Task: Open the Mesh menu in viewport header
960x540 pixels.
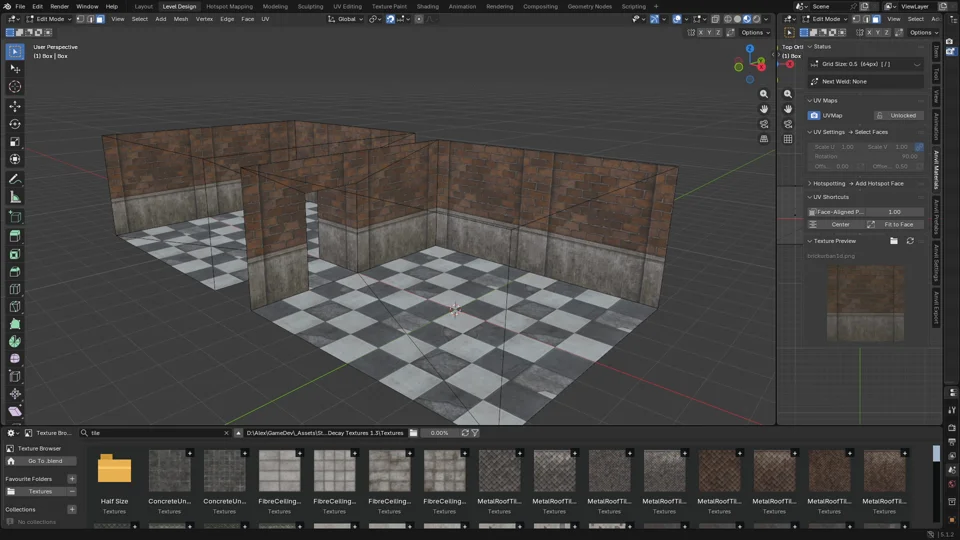Action: (181, 19)
